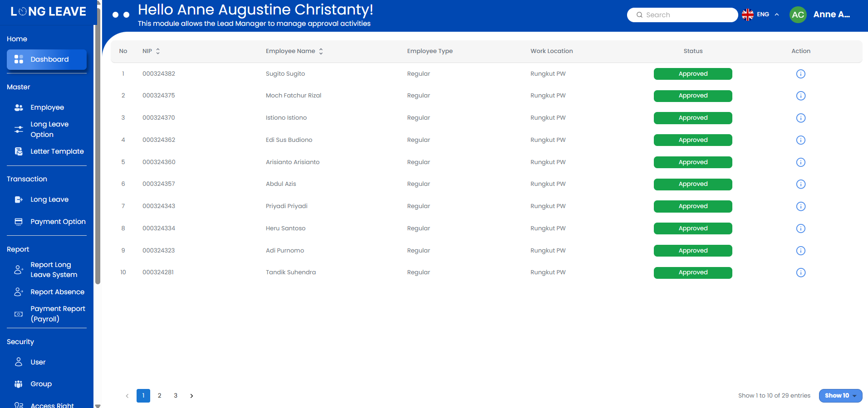Click the AC user avatar
868x408 pixels.
(798, 15)
